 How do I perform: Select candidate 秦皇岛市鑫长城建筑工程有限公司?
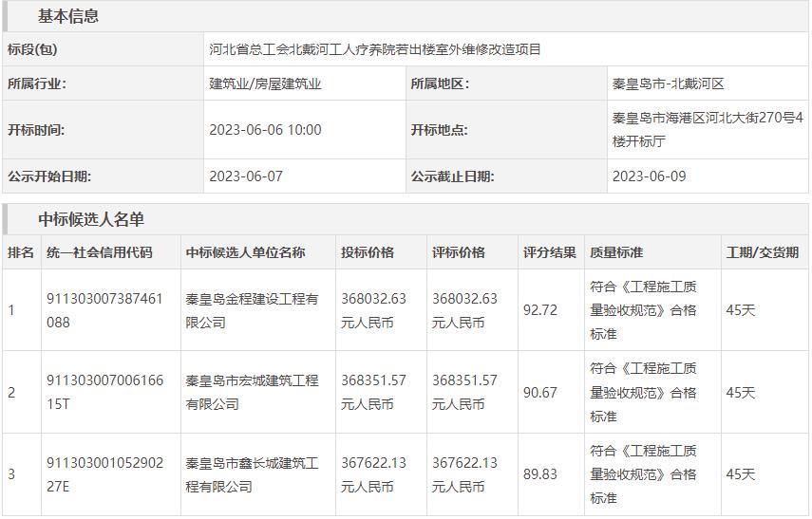tap(252, 474)
